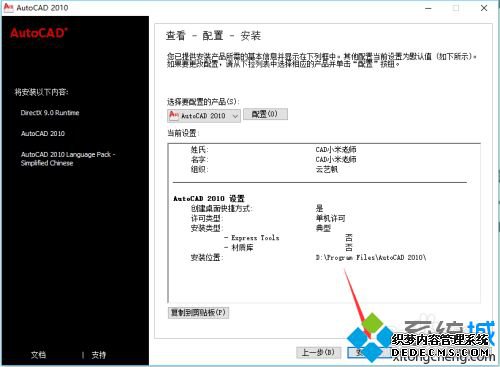This screenshot has width=500, height=367.
Task: Click the 单机许可 license type value
Action: pyautogui.click(x=330, y=218)
